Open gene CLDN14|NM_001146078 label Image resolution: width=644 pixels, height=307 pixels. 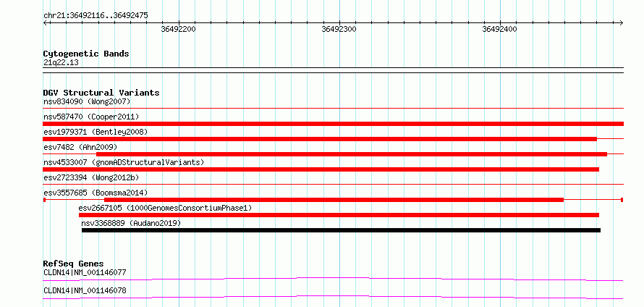coord(85,291)
